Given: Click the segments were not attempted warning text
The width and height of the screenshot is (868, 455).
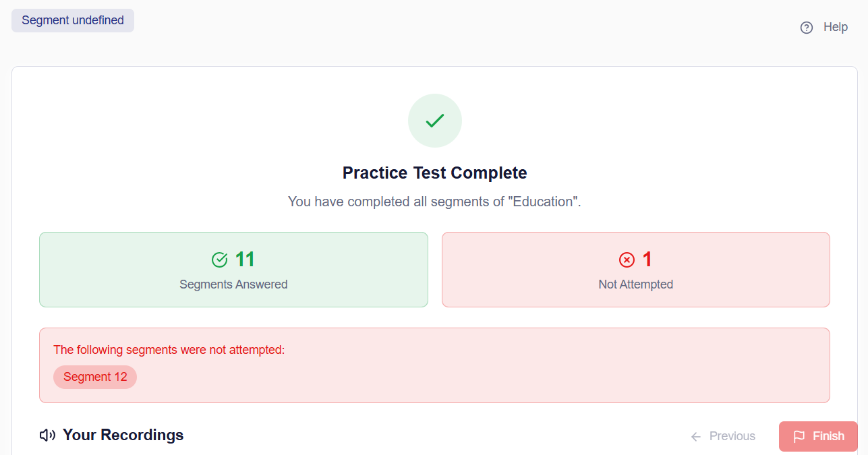Looking at the screenshot, I should click(169, 350).
